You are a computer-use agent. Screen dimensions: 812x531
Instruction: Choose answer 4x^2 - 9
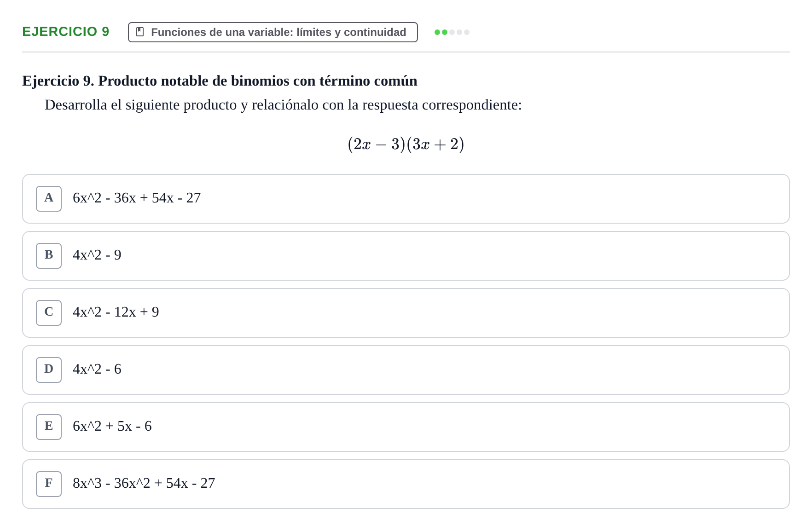tap(406, 256)
